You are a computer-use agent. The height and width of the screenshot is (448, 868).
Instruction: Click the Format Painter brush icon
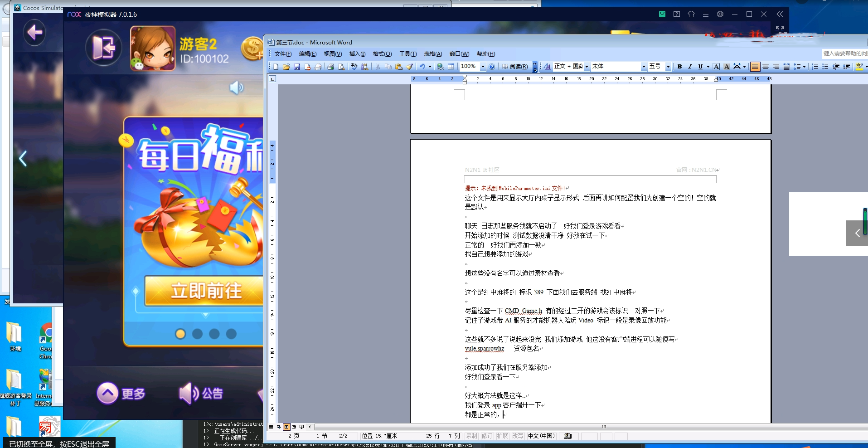(x=409, y=67)
